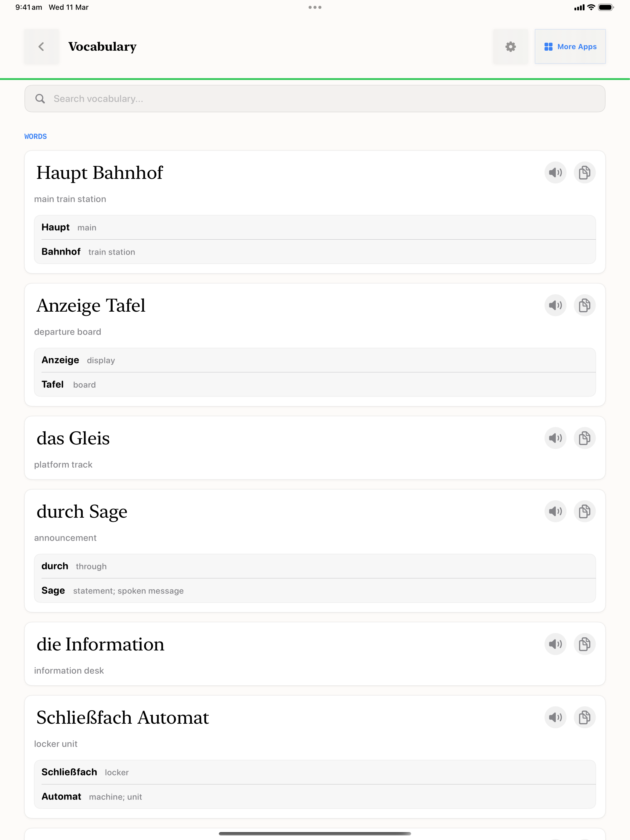
Task: Play audio for das Gleis
Action: click(555, 438)
